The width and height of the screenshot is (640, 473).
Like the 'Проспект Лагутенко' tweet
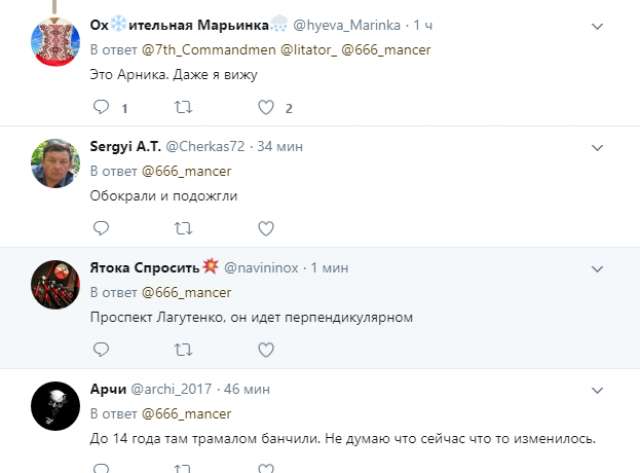tap(266, 348)
